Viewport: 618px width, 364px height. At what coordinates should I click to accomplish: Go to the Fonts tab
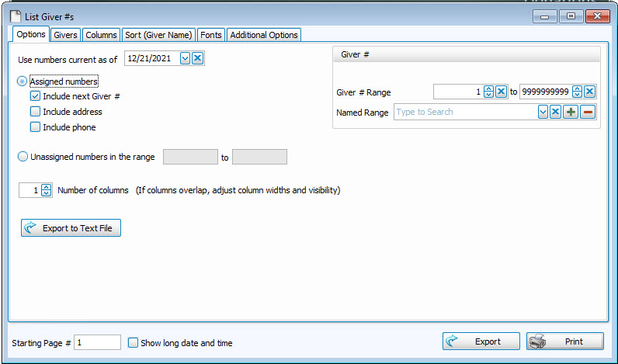(211, 35)
